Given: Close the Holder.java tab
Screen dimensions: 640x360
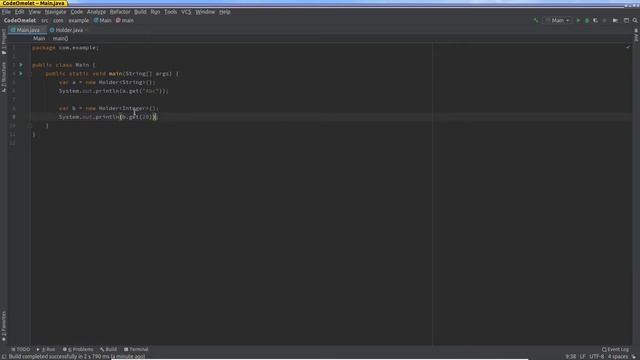Looking at the screenshot, I should click(x=86, y=30).
